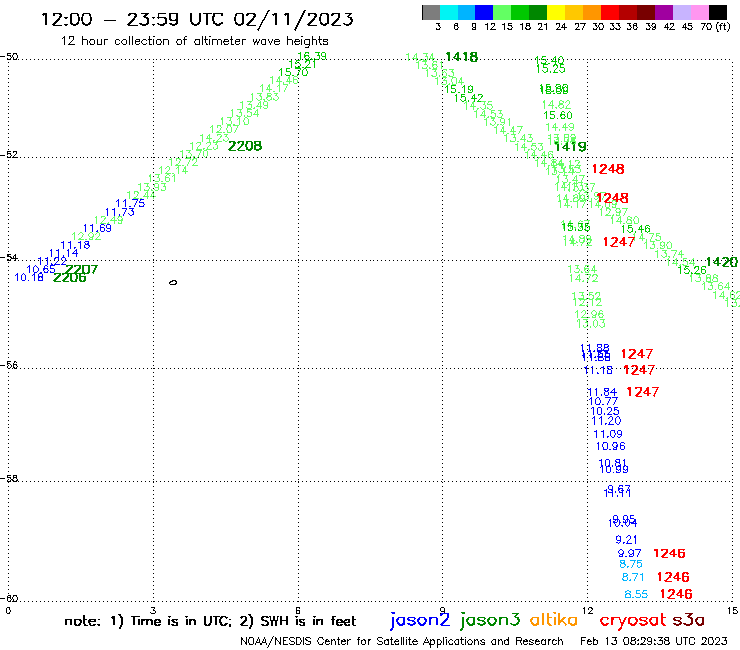
Task: Click the wave height value '11.69'
Action: coord(97,228)
